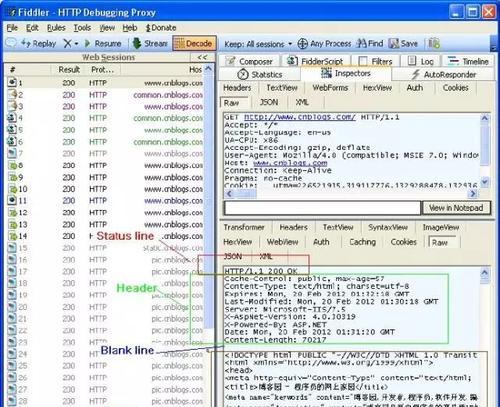500x407 pixels.
Task: Collapse Web Sessions panel with << button
Action: tap(202, 57)
